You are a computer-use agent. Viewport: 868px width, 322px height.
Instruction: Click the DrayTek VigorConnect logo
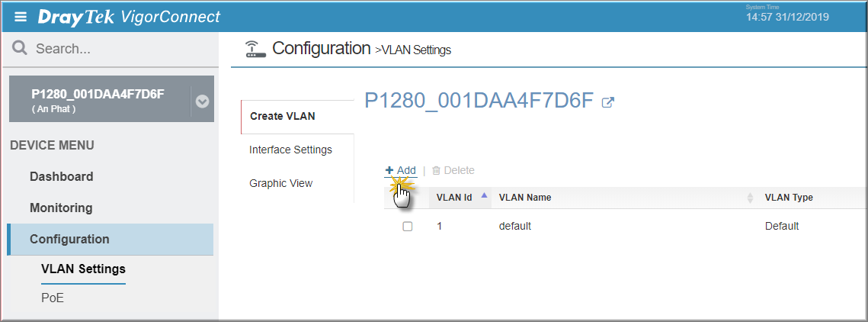coord(129,17)
